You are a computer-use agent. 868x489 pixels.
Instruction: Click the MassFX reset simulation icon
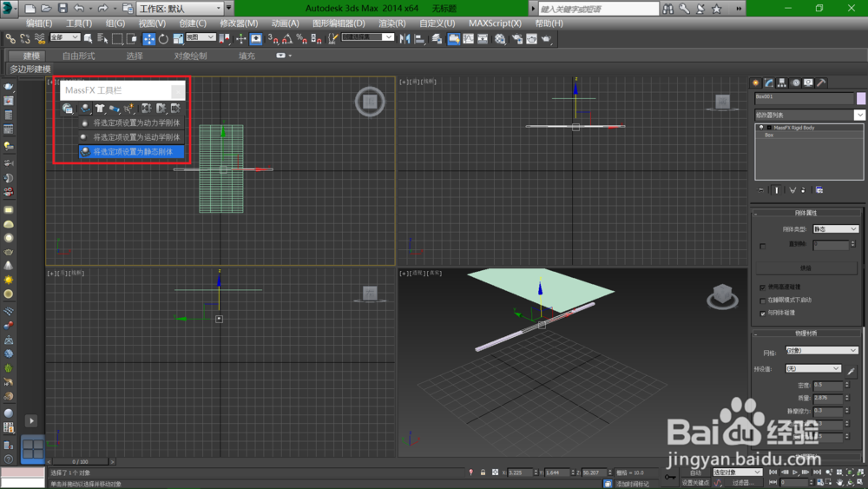coord(146,109)
